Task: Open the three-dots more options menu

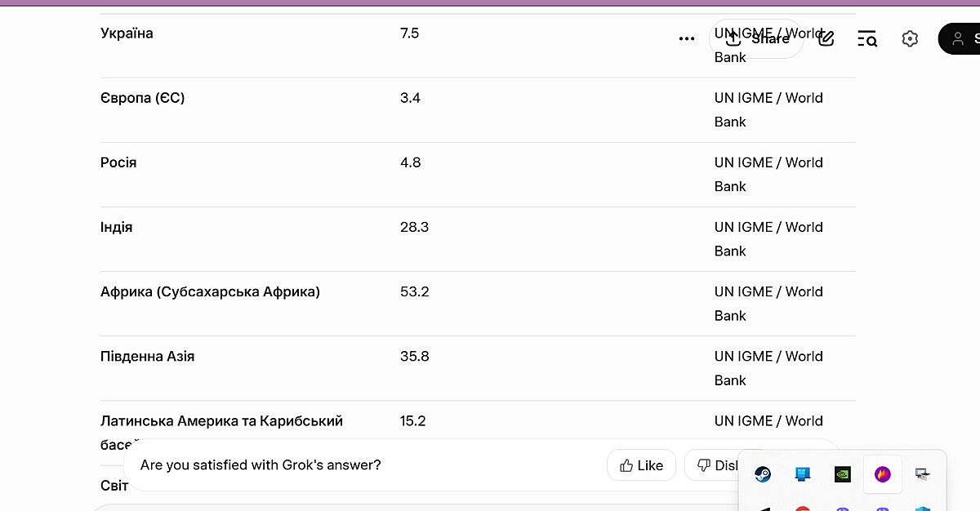Action: click(687, 38)
